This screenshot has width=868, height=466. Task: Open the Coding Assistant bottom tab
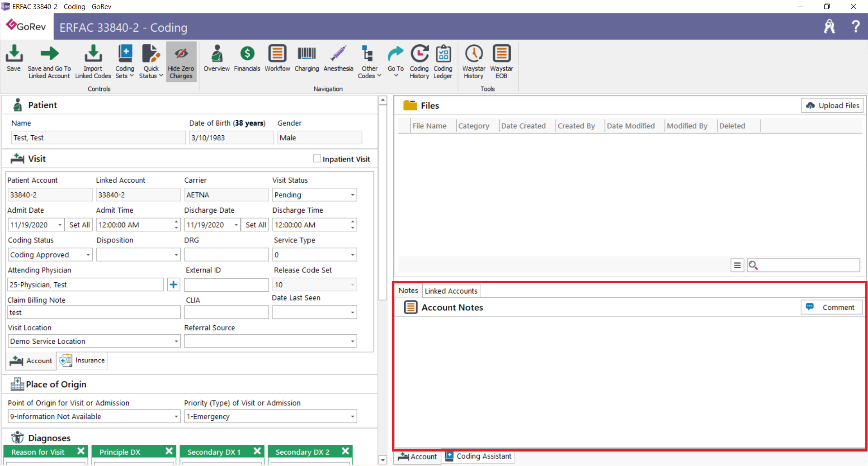click(x=478, y=456)
